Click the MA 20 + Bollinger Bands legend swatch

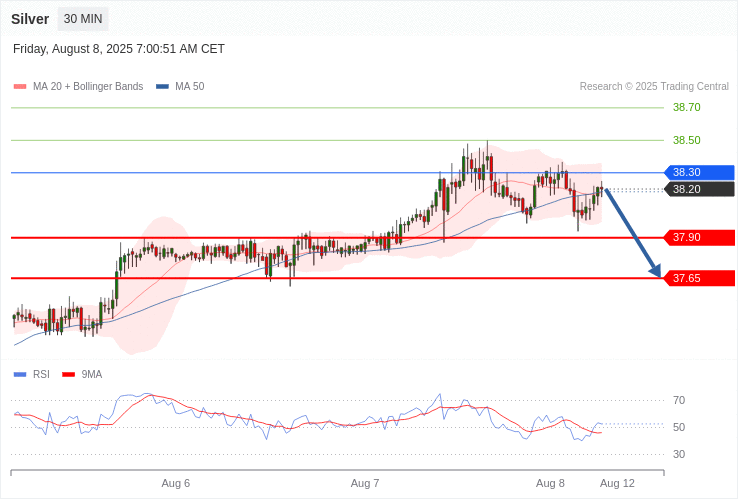coord(20,87)
